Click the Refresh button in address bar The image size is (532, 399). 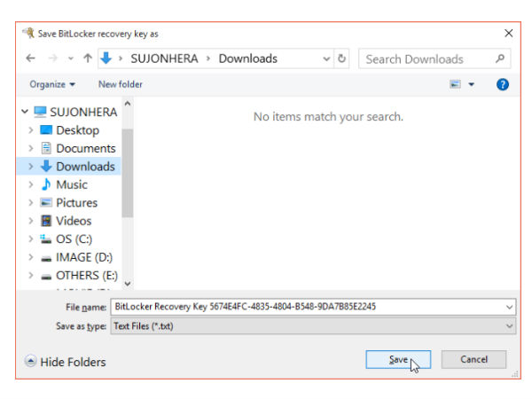click(342, 59)
